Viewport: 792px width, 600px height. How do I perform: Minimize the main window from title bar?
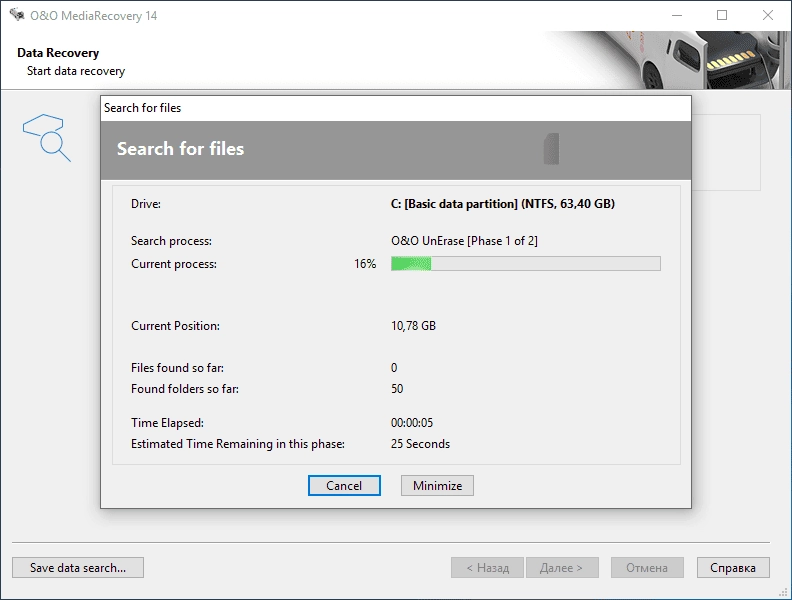tap(677, 15)
